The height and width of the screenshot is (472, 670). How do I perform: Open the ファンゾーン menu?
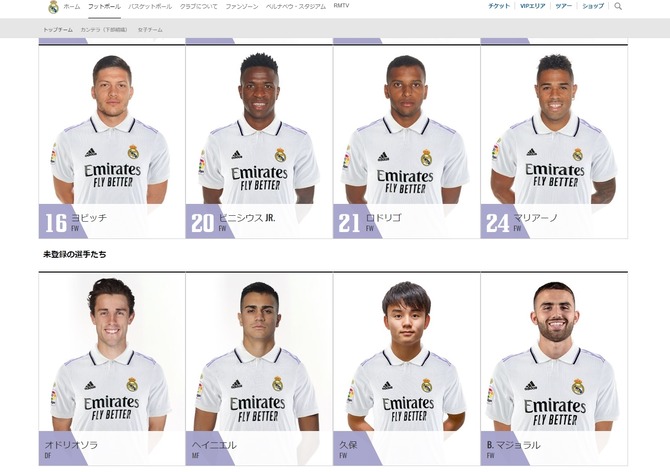point(241,6)
